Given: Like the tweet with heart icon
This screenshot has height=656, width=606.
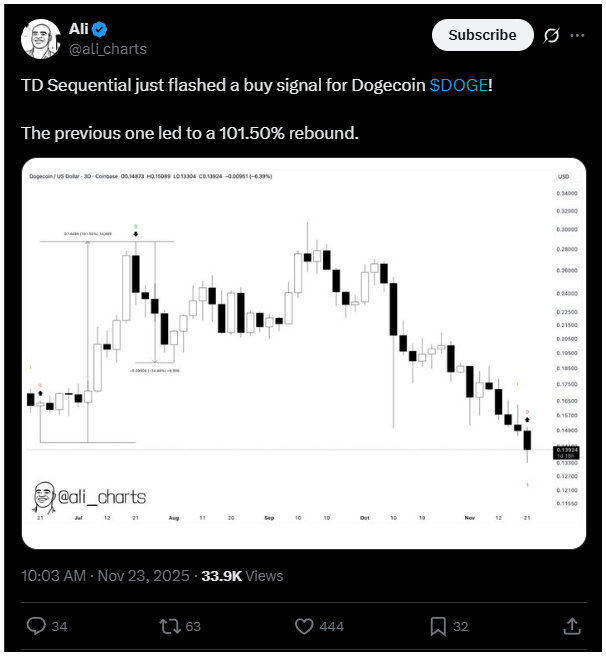Looking at the screenshot, I should 305,626.
